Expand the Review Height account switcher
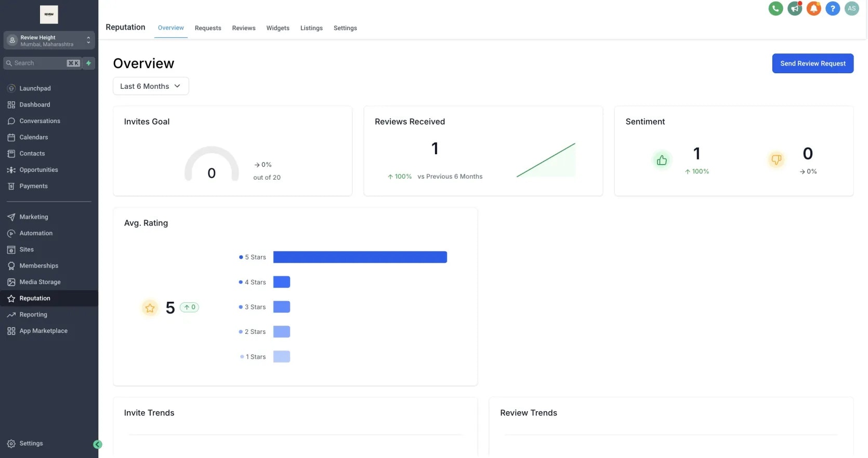Screen dimensions: 868x458 49,41
